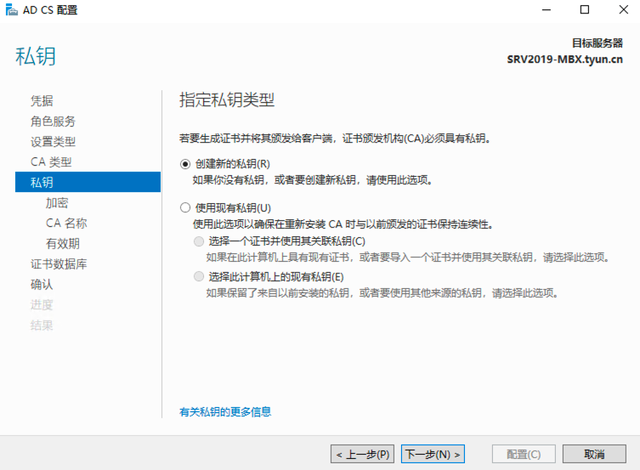The width and height of the screenshot is (640, 470).
Task: Close the AD CS 配置 window
Action: pos(623,9)
